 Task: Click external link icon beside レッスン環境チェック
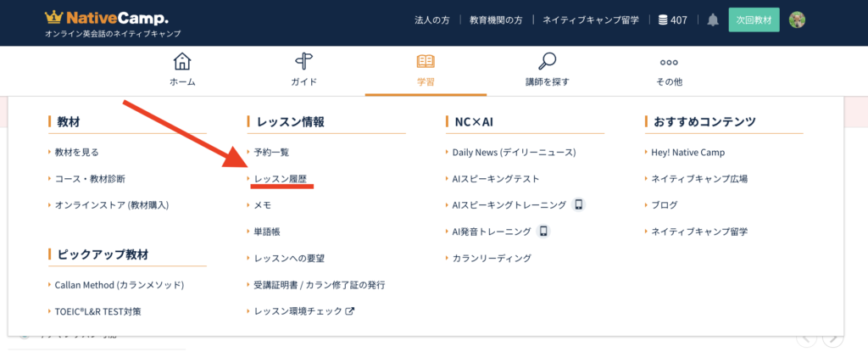click(x=349, y=311)
